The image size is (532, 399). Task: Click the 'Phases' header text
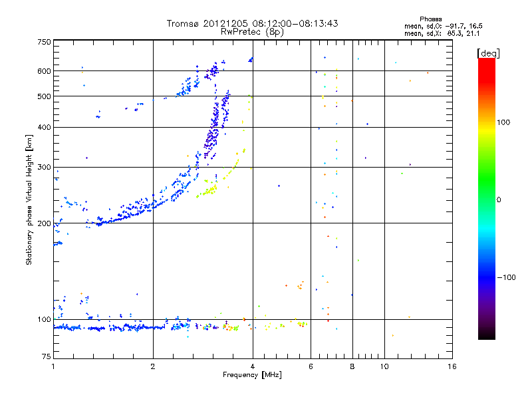click(x=430, y=19)
